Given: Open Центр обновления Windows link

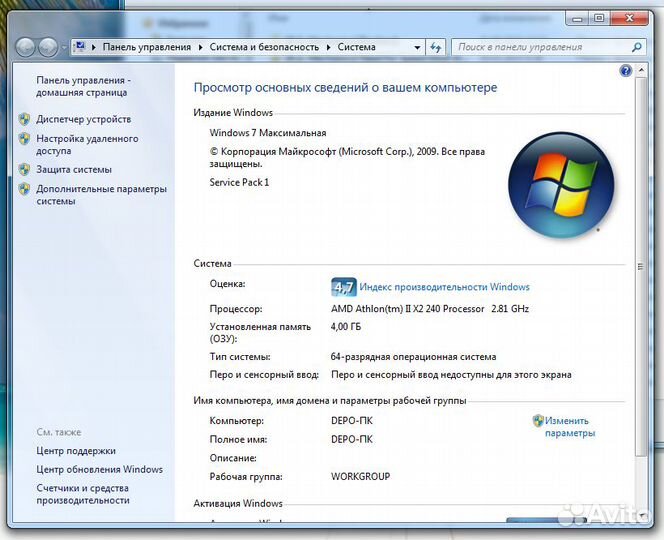Looking at the screenshot, I should coord(99,469).
